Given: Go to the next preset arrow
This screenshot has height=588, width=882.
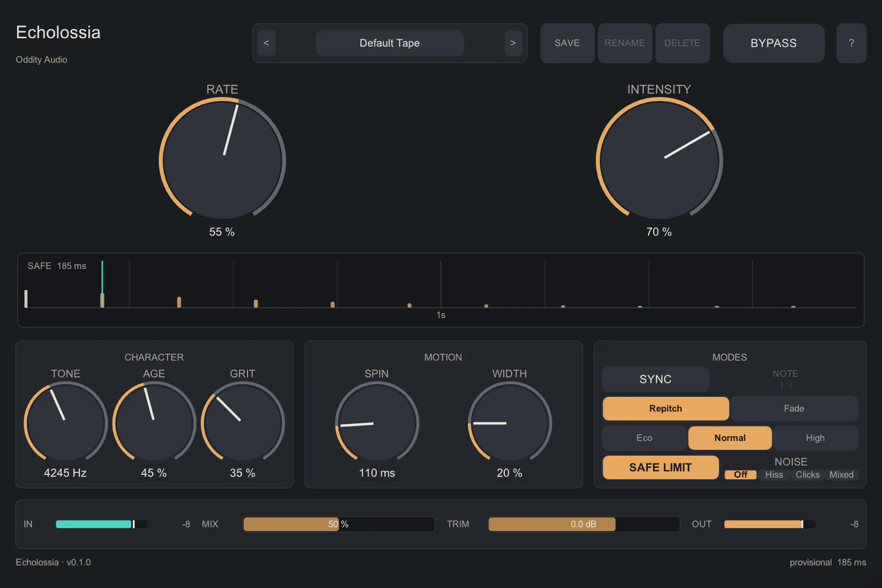Looking at the screenshot, I should click(x=513, y=43).
